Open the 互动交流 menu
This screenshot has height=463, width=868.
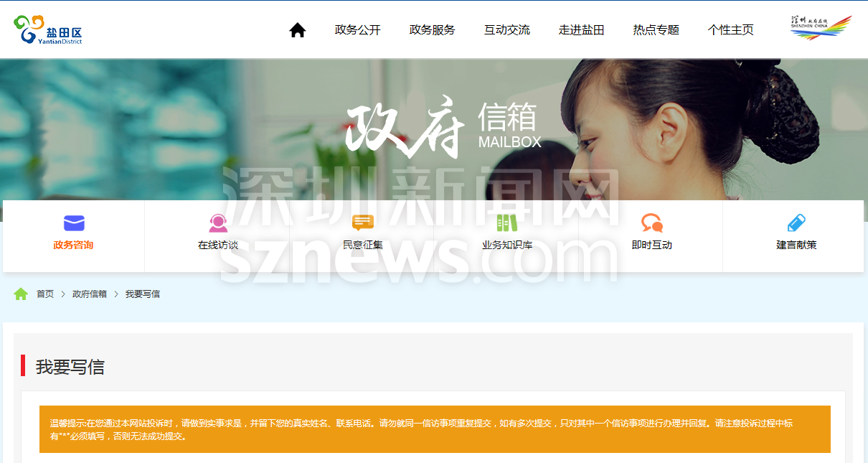tap(506, 30)
